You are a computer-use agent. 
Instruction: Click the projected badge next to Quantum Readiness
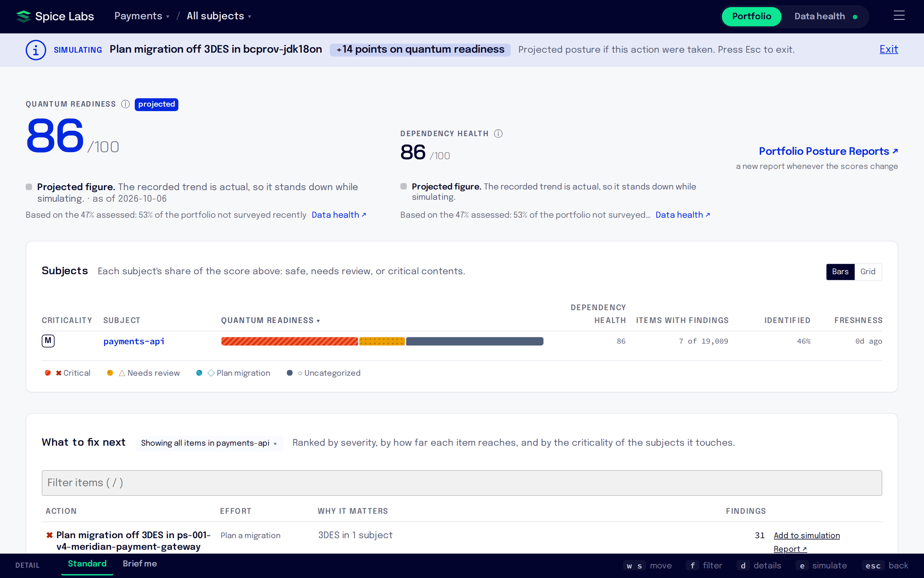156,104
